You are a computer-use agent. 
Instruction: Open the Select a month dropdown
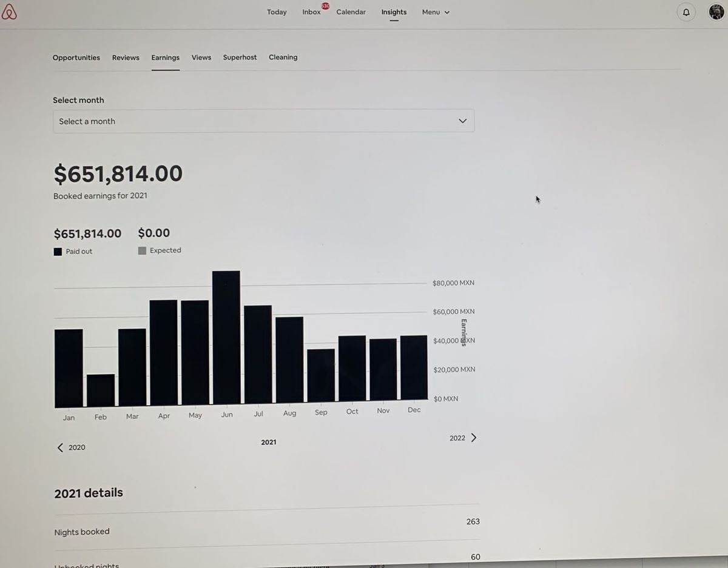pyautogui.click(x=264, y=121)
